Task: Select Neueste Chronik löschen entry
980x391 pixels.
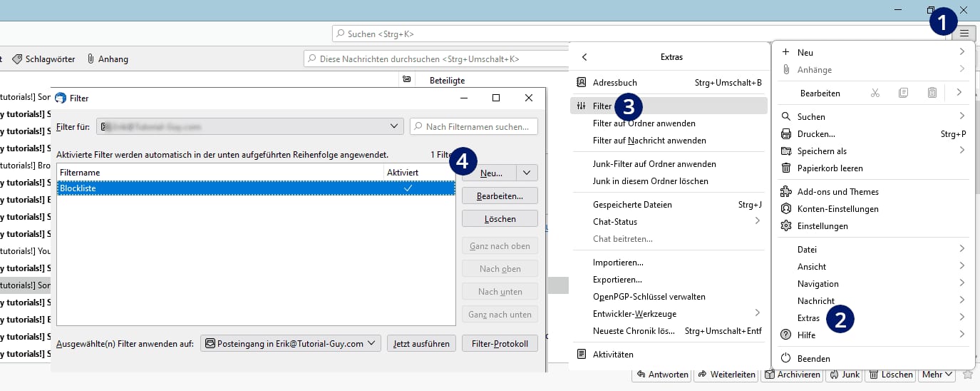Action: 669,331
